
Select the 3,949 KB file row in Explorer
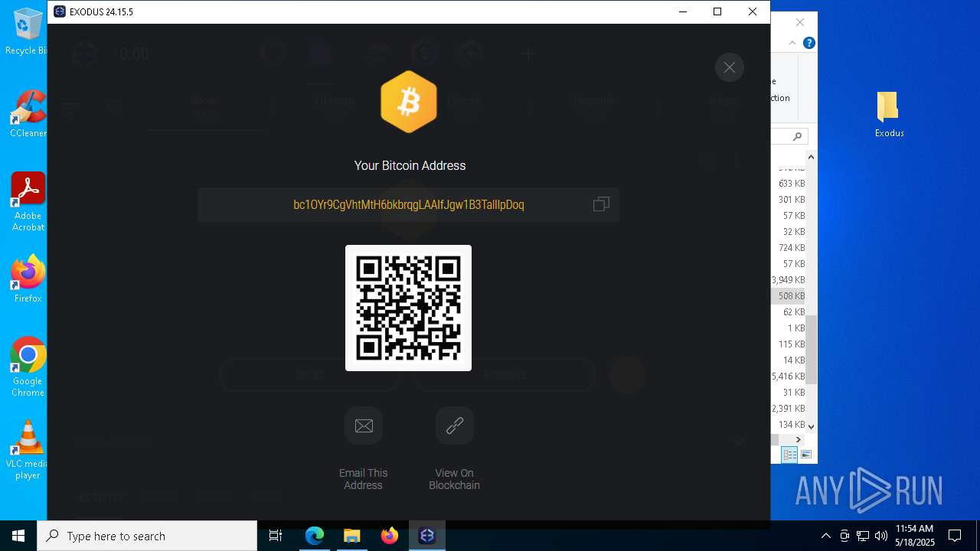click(788, 280)
